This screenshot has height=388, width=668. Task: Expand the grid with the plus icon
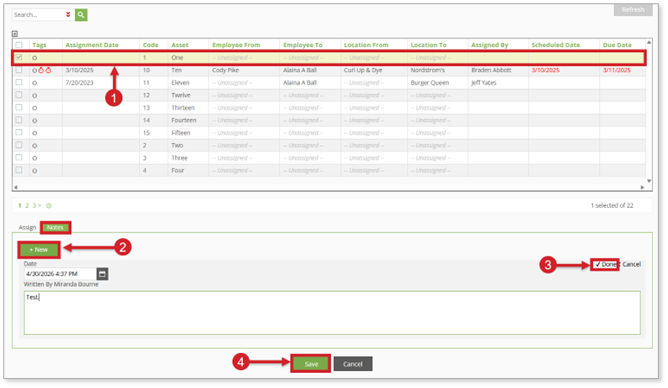(15, 34)
